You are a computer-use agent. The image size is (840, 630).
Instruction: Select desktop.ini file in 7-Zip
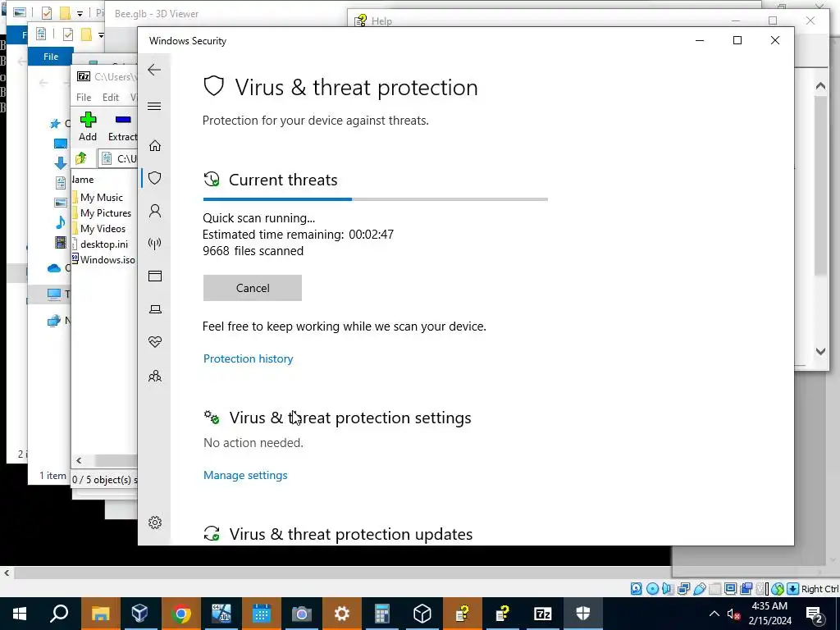coord(104,244)
